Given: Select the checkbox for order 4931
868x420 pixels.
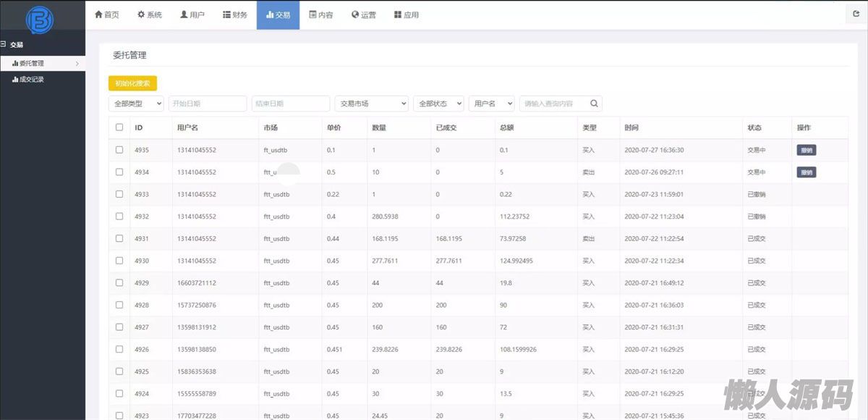Looking at the screenshot, I should (x=119, y=238).
